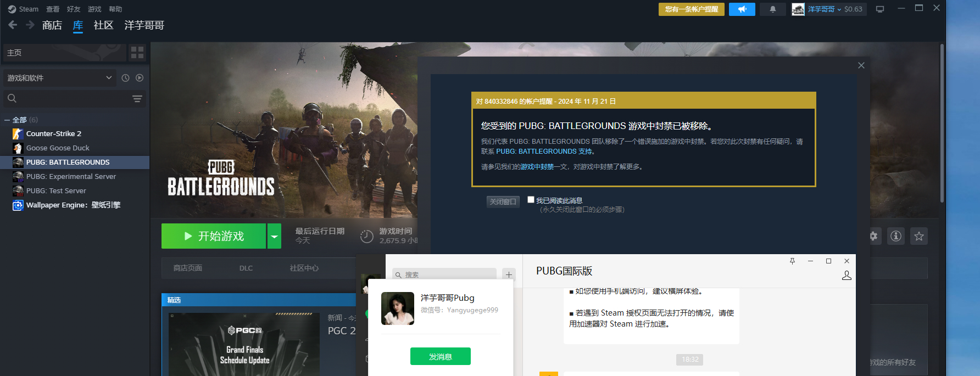Viewport: 980px width, 376px height.
Task: Click the Counter-Strike 2 game icon
Action: tap(18, 133)
